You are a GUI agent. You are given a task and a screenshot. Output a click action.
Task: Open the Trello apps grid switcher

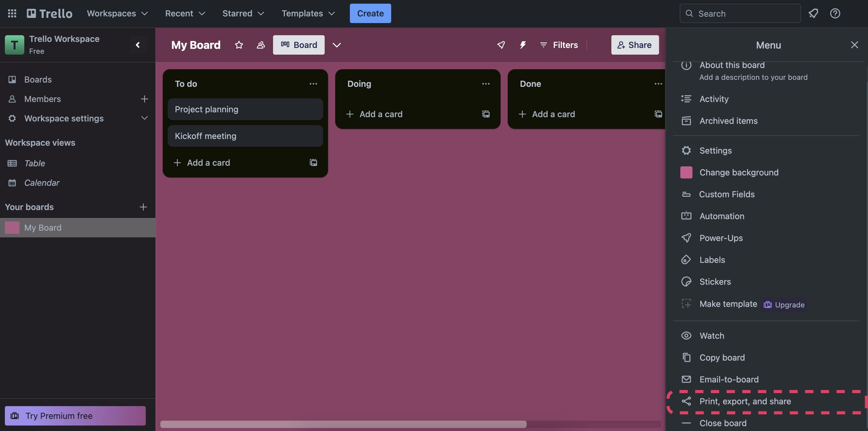(12, 13)
